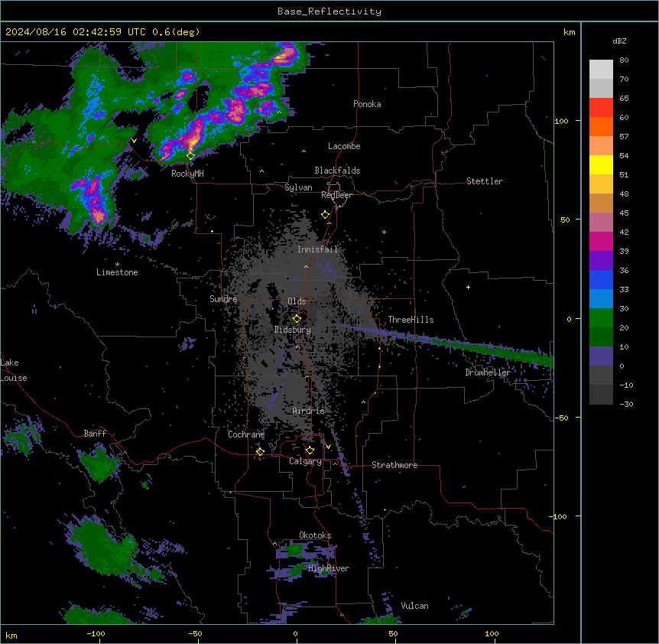659x644 pixels.
Task: Click the Sundre city label
Action: (223, 299)
